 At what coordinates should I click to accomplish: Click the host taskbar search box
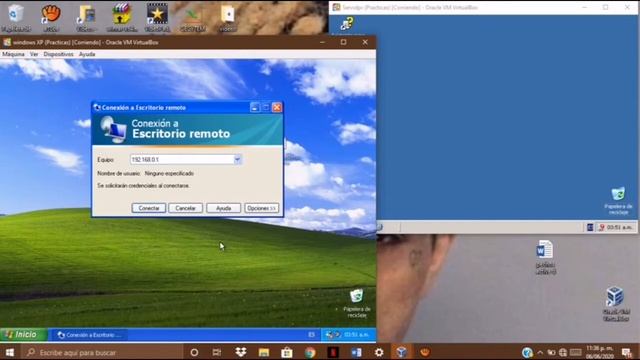pyautogui.click(x=101, y=352)
